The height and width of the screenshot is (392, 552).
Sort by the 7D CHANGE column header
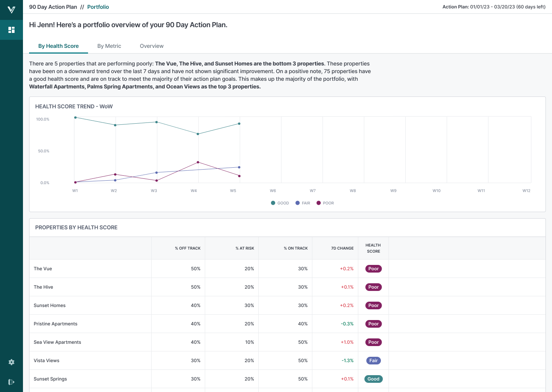point(342,248)
